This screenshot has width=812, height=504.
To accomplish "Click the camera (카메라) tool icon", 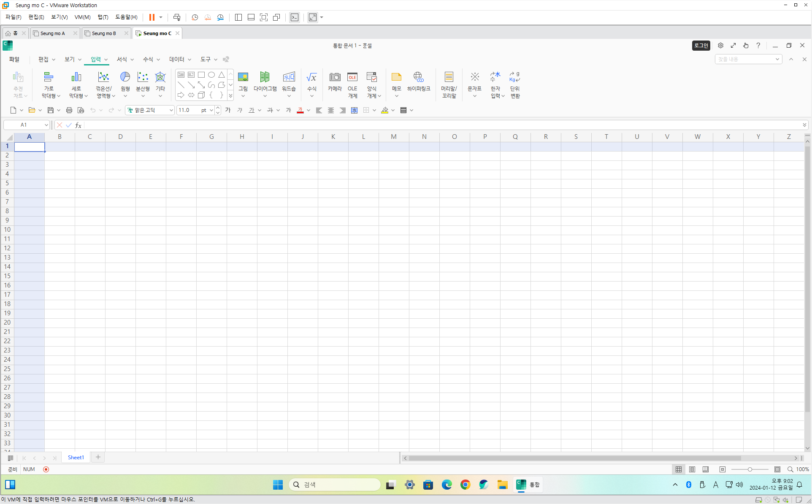I will click(x=335, y=77).
